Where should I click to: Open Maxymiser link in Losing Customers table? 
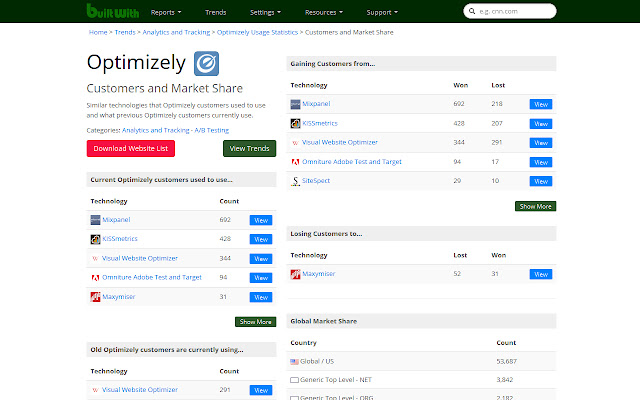(319, 274)
